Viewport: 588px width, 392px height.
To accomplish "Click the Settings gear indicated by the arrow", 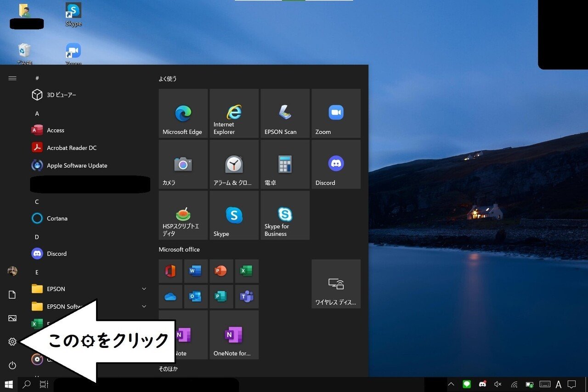I will point(12,342).
